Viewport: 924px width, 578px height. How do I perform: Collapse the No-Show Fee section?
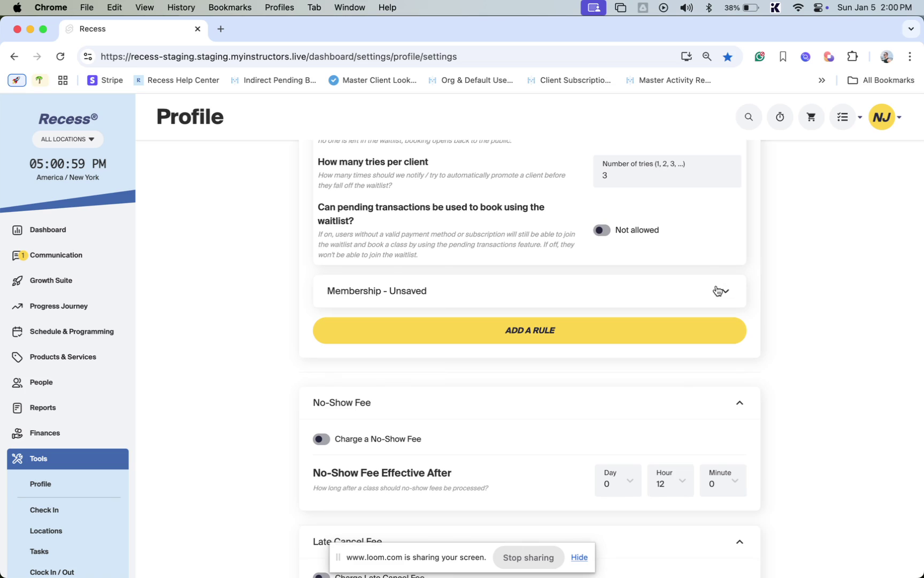[740, 403]
